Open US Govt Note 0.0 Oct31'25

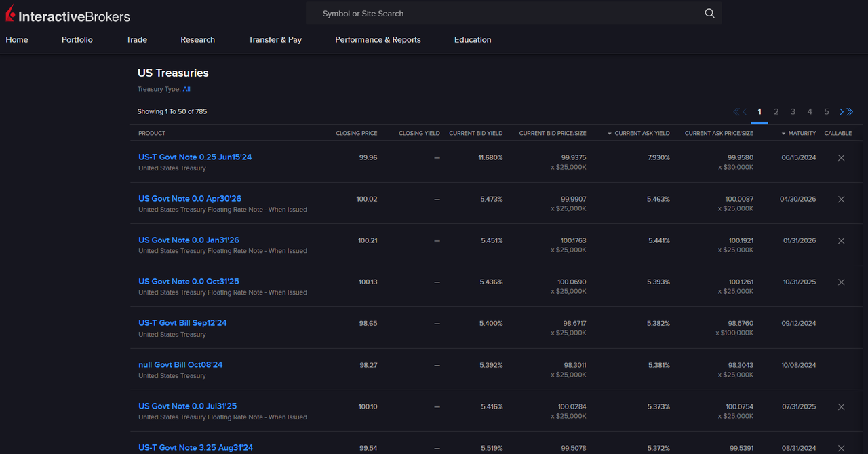189,282
